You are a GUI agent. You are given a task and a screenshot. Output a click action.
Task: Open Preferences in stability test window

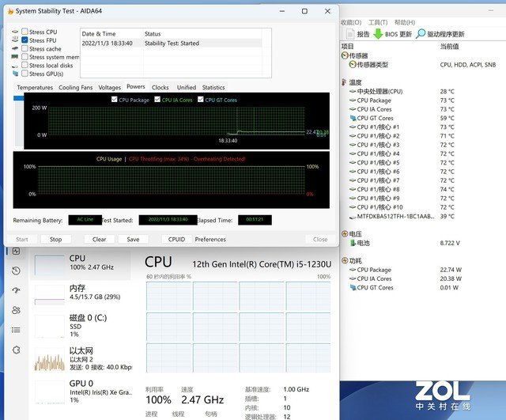point(210,239)
